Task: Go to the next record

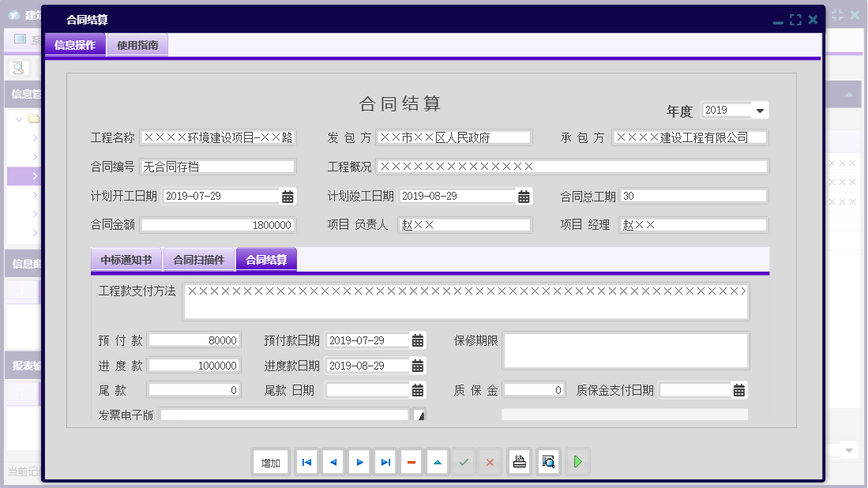Action: point(359,462)
